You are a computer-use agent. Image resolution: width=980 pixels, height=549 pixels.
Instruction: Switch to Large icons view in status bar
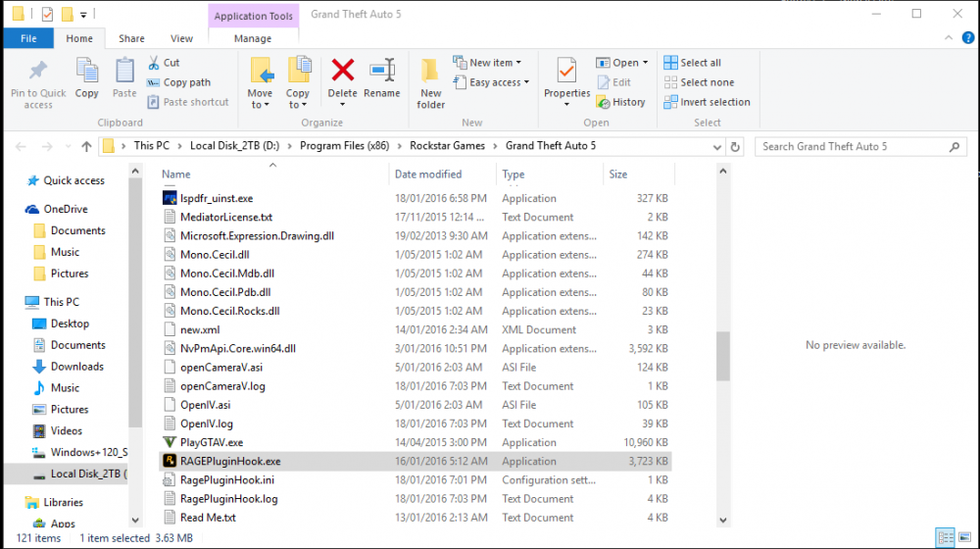tap(965, 537)
